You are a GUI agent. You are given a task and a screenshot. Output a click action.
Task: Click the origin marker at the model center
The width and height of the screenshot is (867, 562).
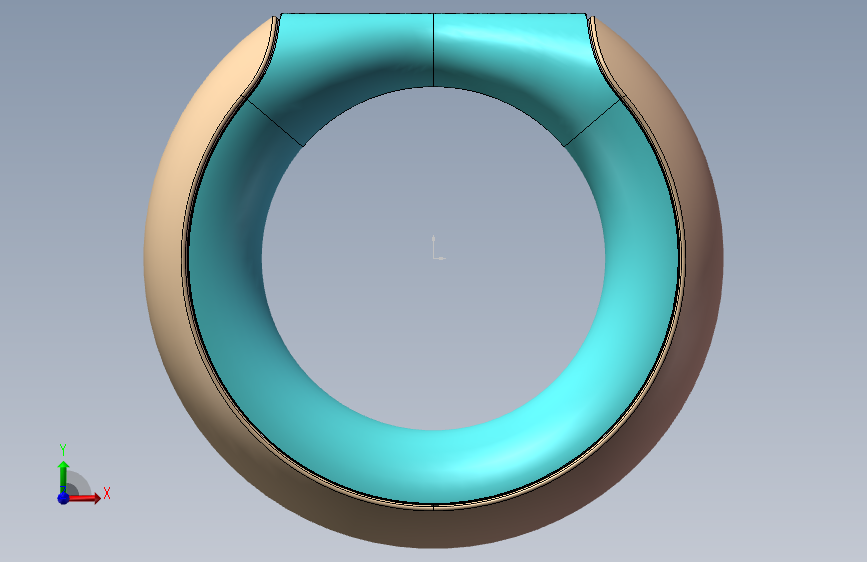point(438,248)
